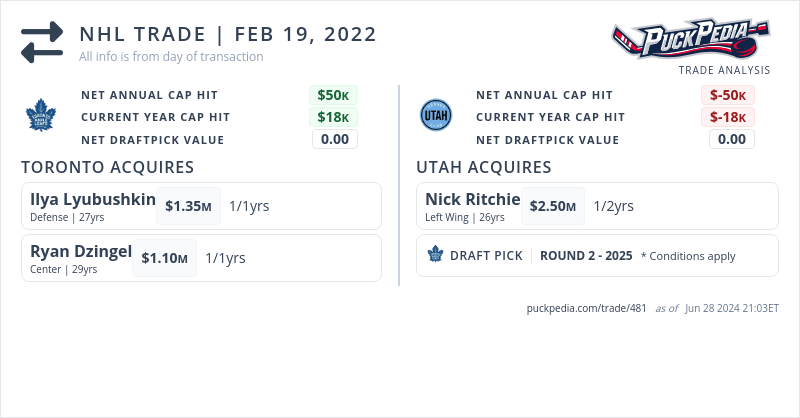Click the PuckPedia logo
This screenshot has height=418, width=800.
692,40
